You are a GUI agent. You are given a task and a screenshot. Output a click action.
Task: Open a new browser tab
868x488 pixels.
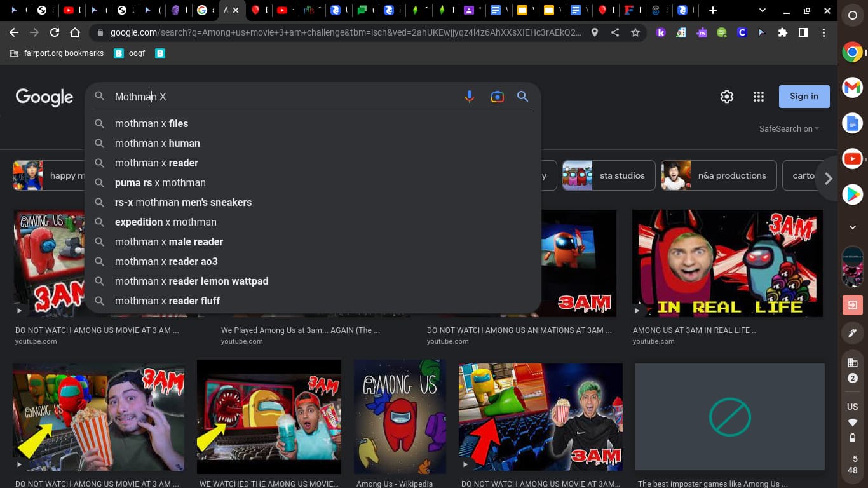[x=713, y=10]
